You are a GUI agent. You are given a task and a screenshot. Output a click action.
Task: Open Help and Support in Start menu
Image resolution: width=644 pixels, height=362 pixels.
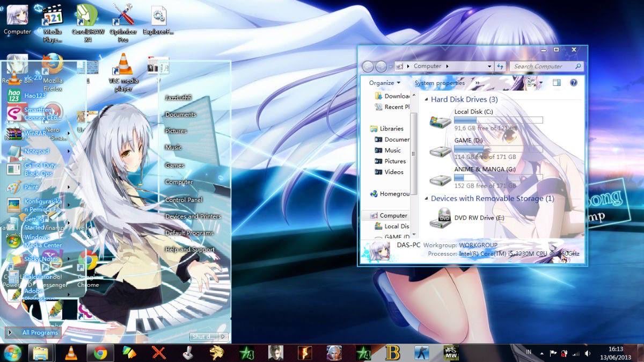click(189, 250)
